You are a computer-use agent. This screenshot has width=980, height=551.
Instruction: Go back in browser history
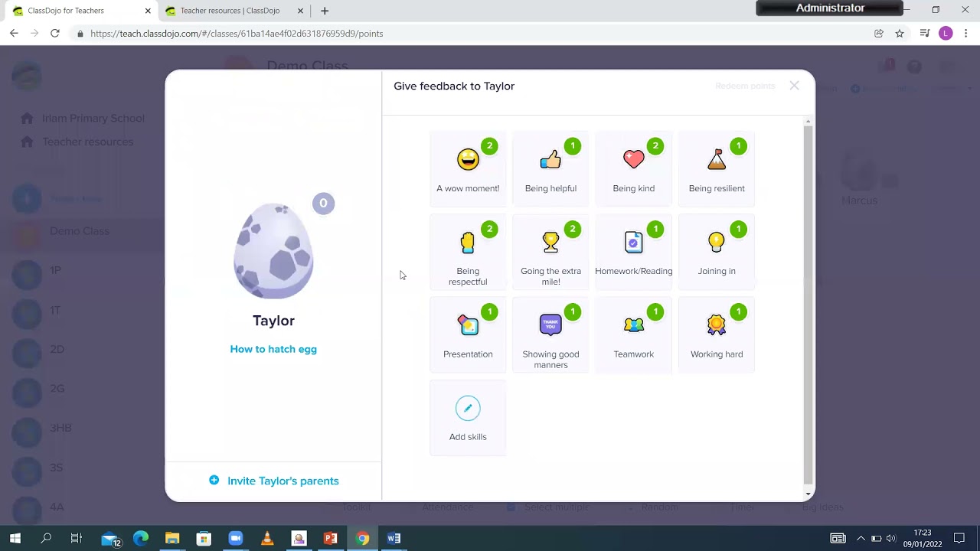pos(14,34)
